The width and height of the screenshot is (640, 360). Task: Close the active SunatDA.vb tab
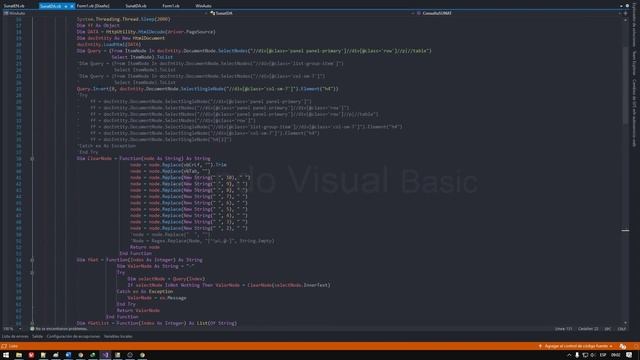point(72,6)
